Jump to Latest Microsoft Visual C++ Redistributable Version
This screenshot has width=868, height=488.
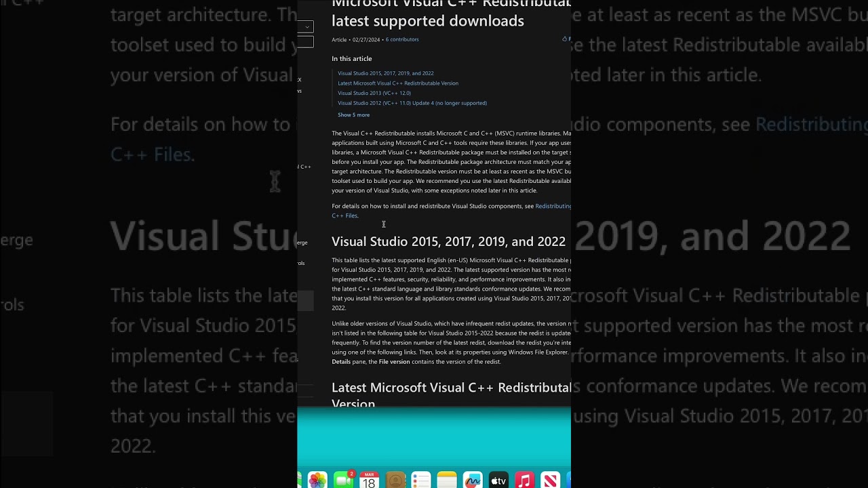click(398, 83)
